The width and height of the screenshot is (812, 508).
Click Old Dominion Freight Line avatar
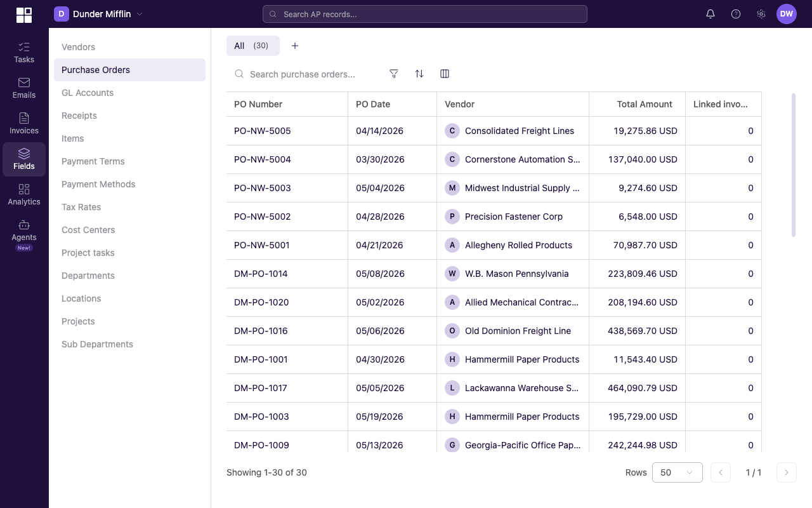[452, 331]
